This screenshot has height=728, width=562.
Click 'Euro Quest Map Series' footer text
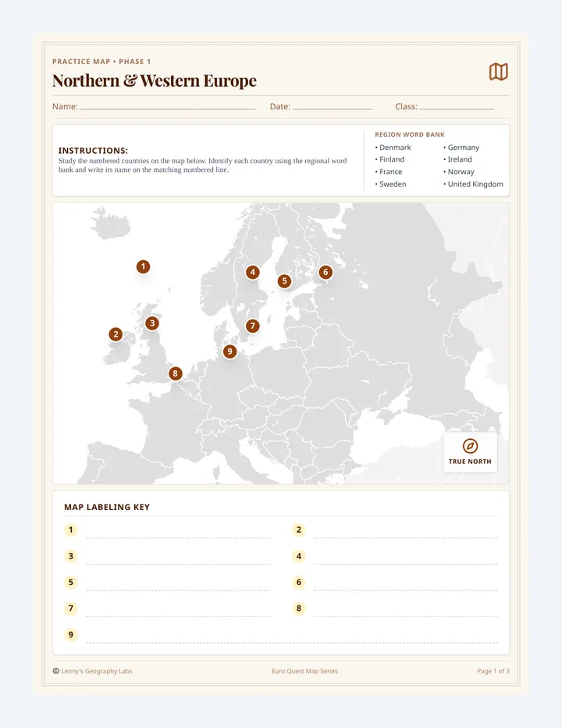coord(304,671)
